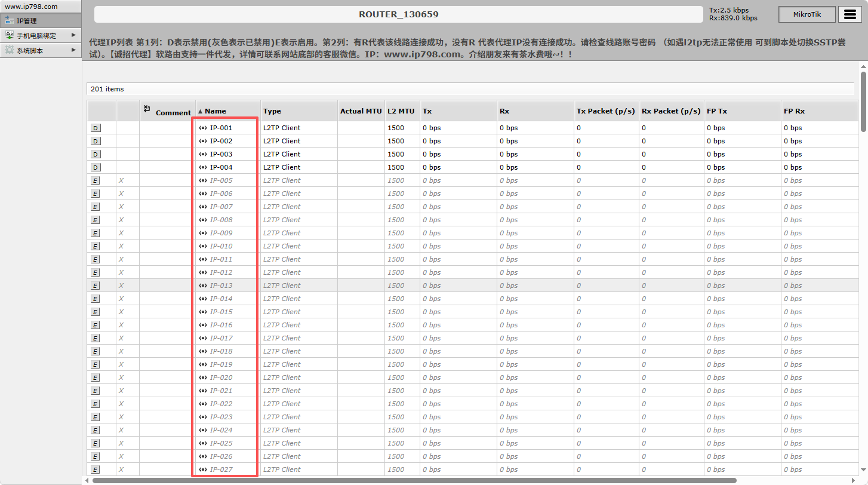The image size is (868, 485).
Task: Expand the arrow next to 手机电脑绑定
Action: click(73, 35)
